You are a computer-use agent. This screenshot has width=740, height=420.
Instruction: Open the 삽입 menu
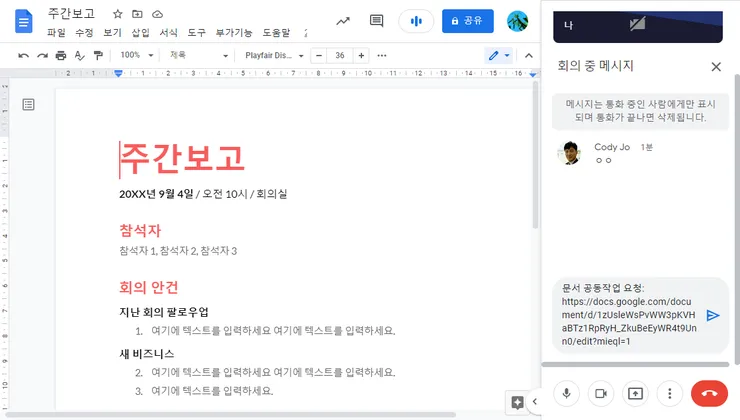point(140,33)
